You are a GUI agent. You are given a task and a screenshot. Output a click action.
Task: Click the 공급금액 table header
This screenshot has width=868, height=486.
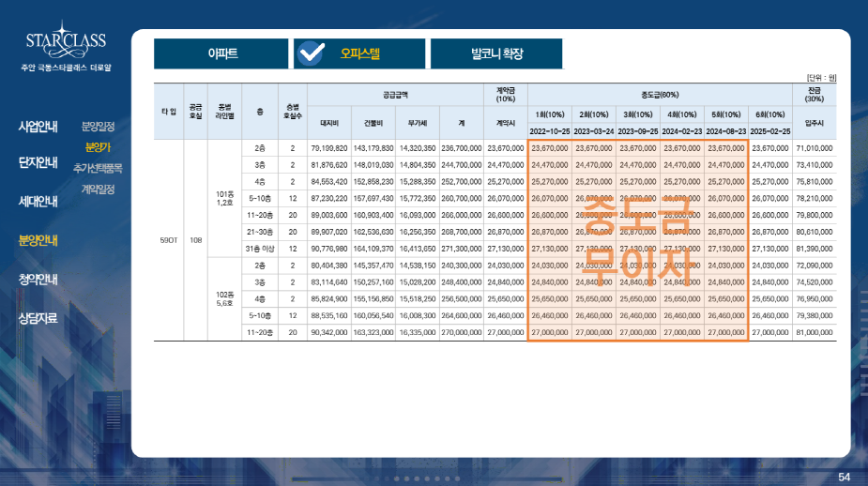click(x=395, y=95)
